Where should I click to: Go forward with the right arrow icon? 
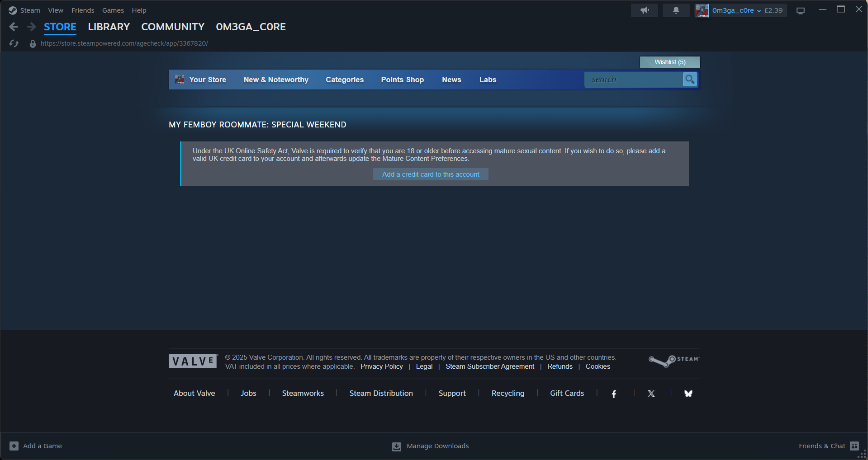[31, 27]
